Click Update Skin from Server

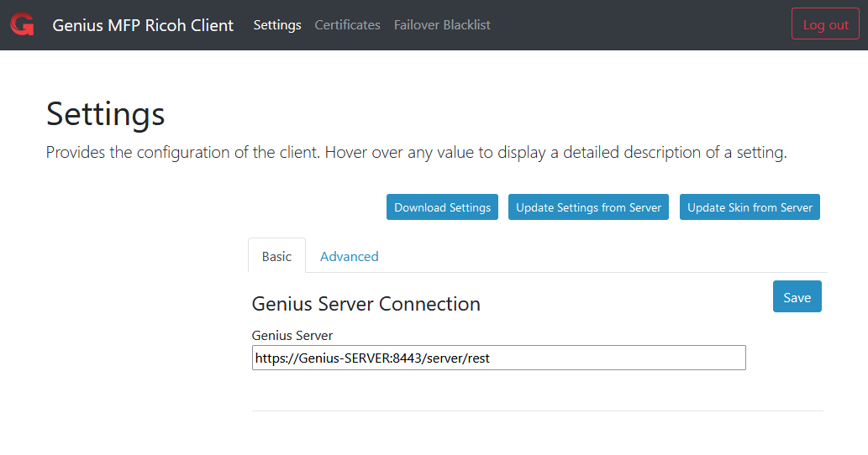click(750, 207)
